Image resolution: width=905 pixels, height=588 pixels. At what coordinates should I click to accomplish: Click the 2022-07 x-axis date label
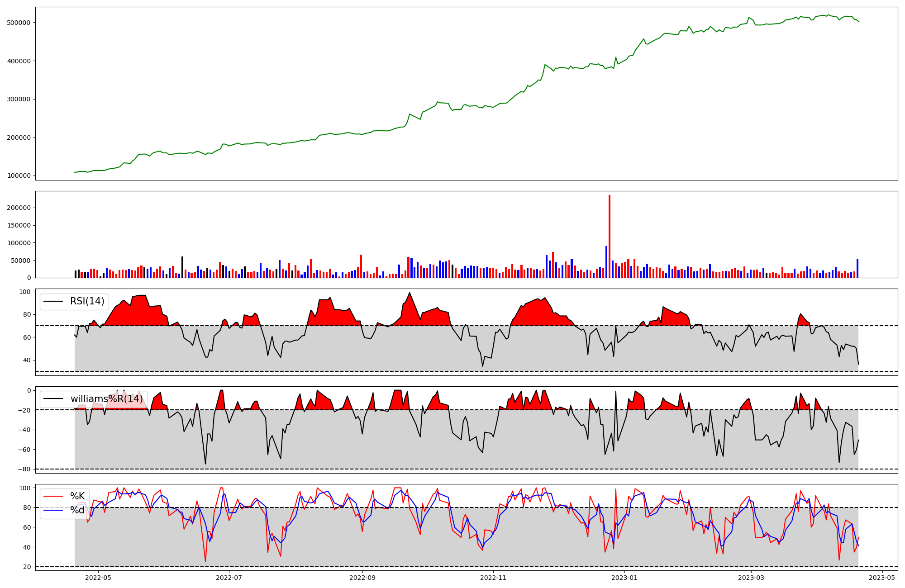[229, 578]
